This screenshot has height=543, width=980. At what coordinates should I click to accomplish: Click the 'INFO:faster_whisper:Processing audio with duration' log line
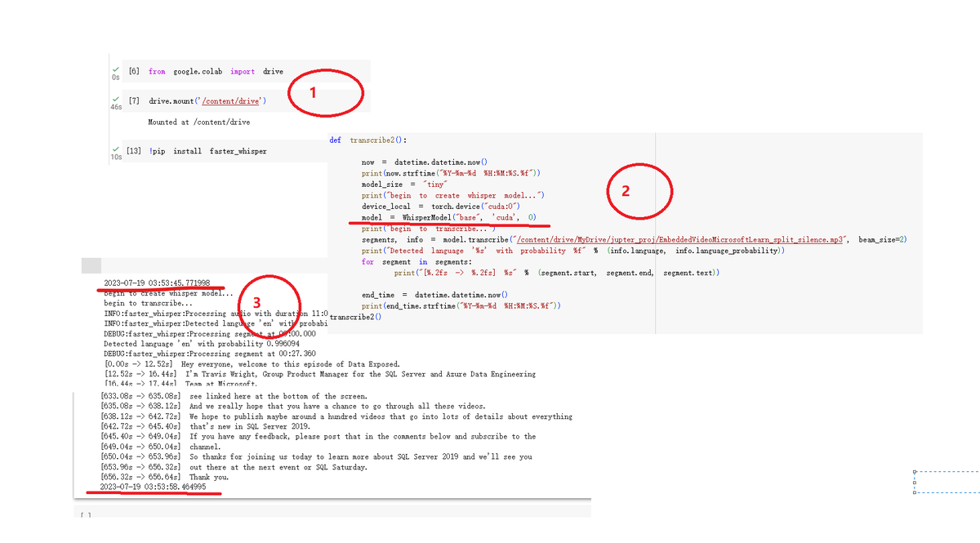point(216,314)
